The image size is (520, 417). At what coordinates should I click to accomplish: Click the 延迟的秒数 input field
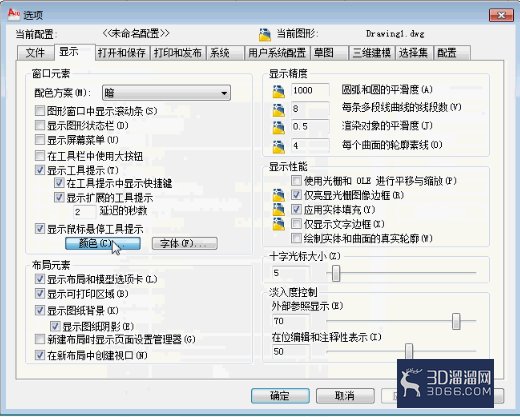(x=85, y=212)
